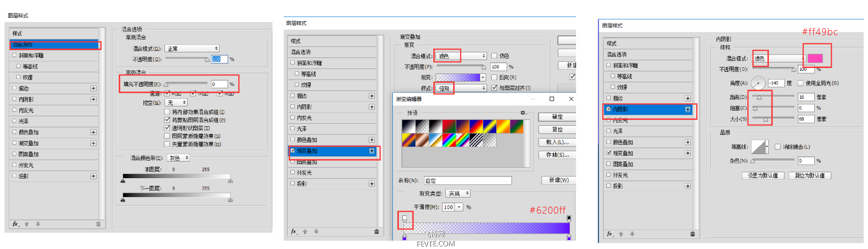Image resolution: width=868 pixels, height=249 pixels.
Task: Click plus icon beside 内阴影 in Blending Options (混合选项) dialog
Action: click(x=94, y=99)
